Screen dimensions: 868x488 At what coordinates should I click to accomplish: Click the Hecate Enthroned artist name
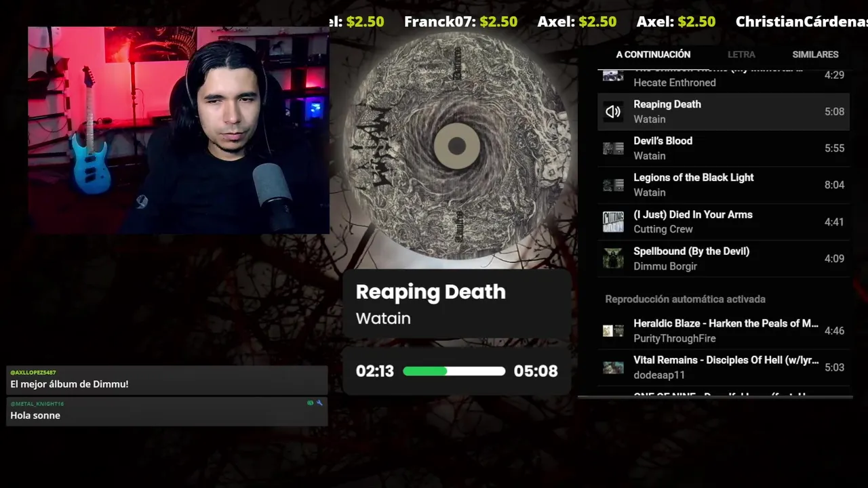click(x=675, y=83)
